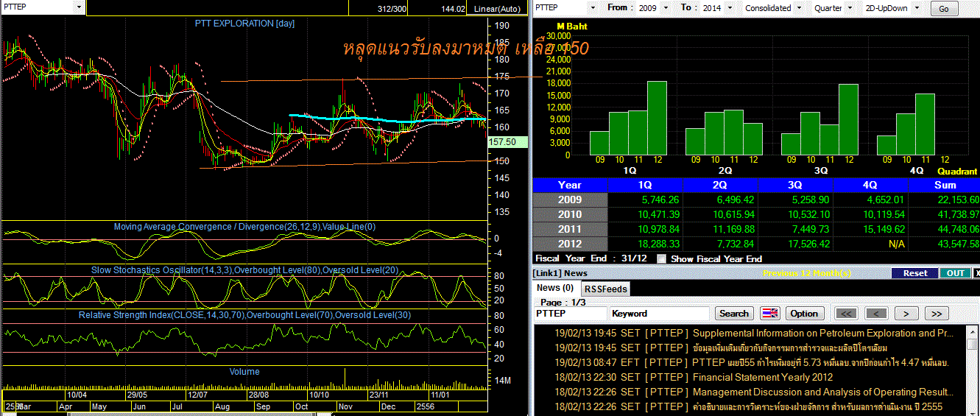Click the 17,526.42 cell for 2012 3Q
This screenshot has width=980, height=416.
[796, 244]
